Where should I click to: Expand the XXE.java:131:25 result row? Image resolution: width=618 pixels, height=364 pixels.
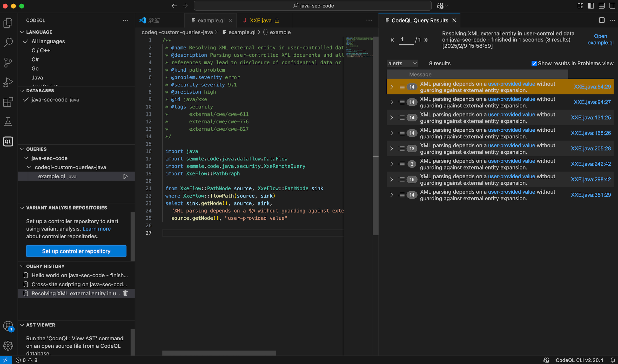click(x=392, y=118)
